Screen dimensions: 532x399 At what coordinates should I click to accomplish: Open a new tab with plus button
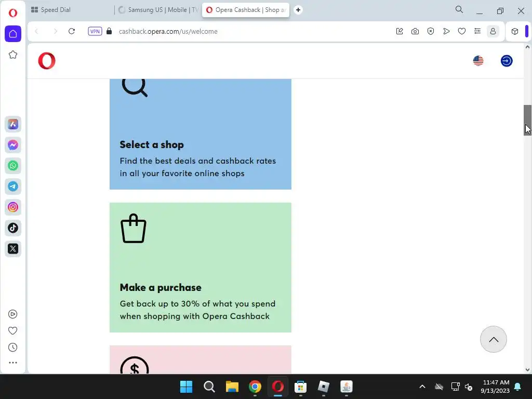(298, 10)
